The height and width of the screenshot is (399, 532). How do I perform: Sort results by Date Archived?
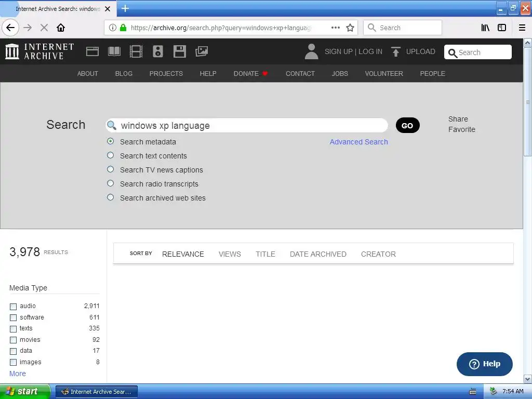tap(318, 254)
